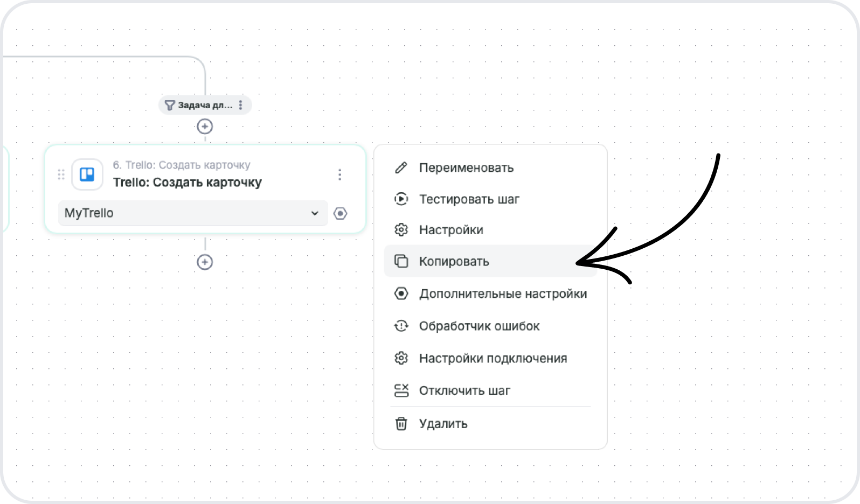
Task: Open Настройки from the context menu
Action: 451,230
